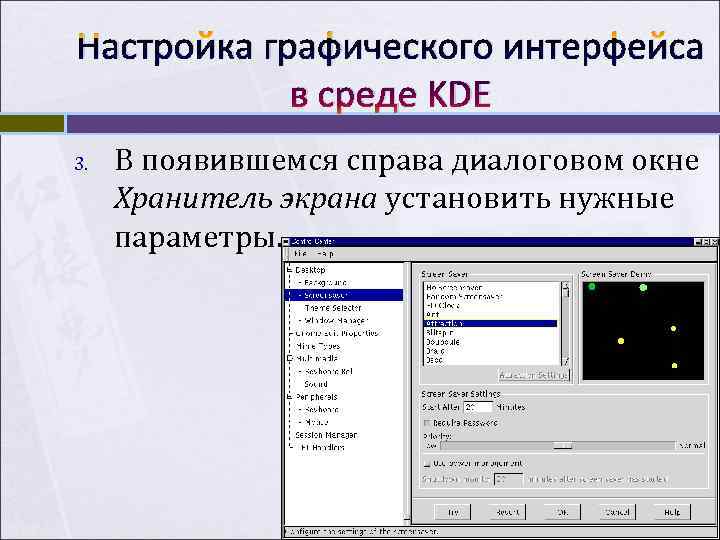
Task: Select Background under Desktop
Action: pos(326,282)
